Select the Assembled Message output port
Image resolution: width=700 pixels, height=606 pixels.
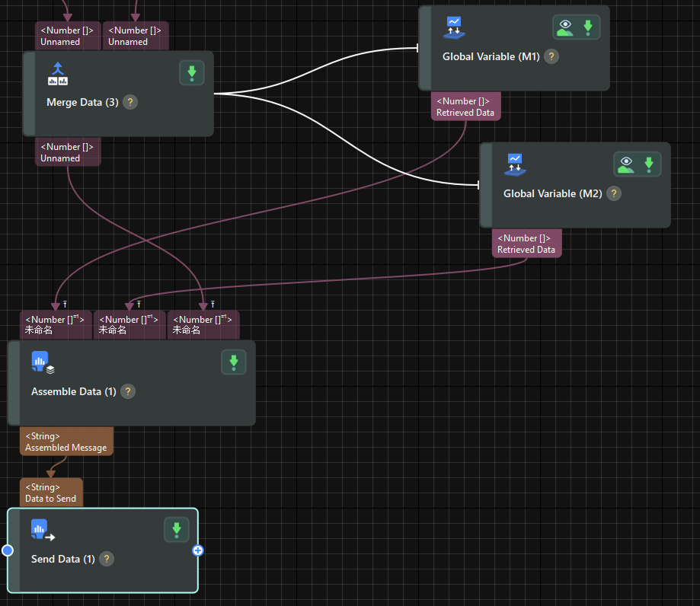coord(66,442)
